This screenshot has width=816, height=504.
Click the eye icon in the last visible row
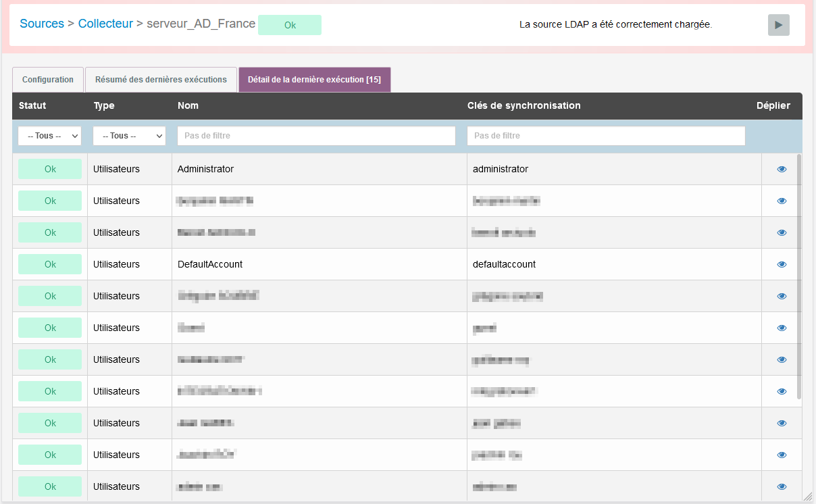point(782,486)
